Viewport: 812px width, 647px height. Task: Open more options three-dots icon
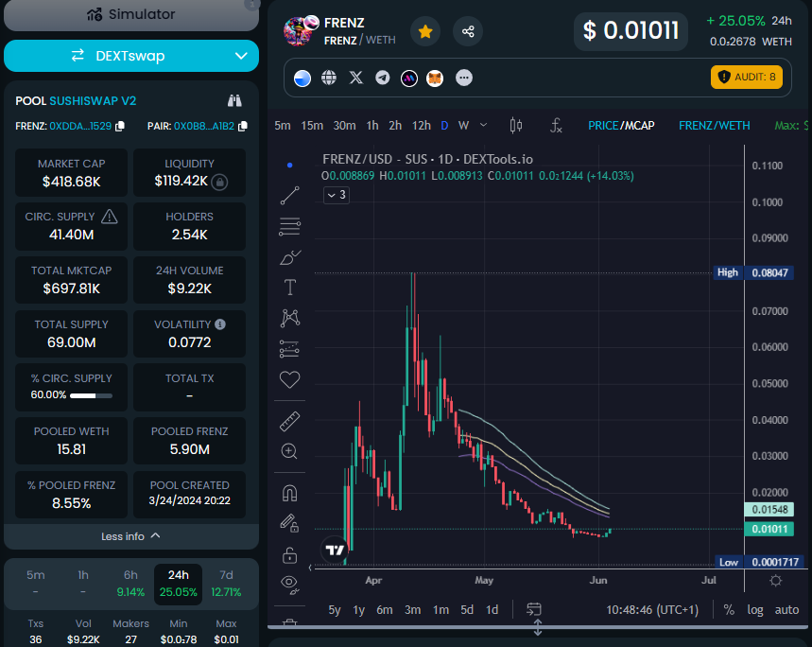(x=464, y=78)
